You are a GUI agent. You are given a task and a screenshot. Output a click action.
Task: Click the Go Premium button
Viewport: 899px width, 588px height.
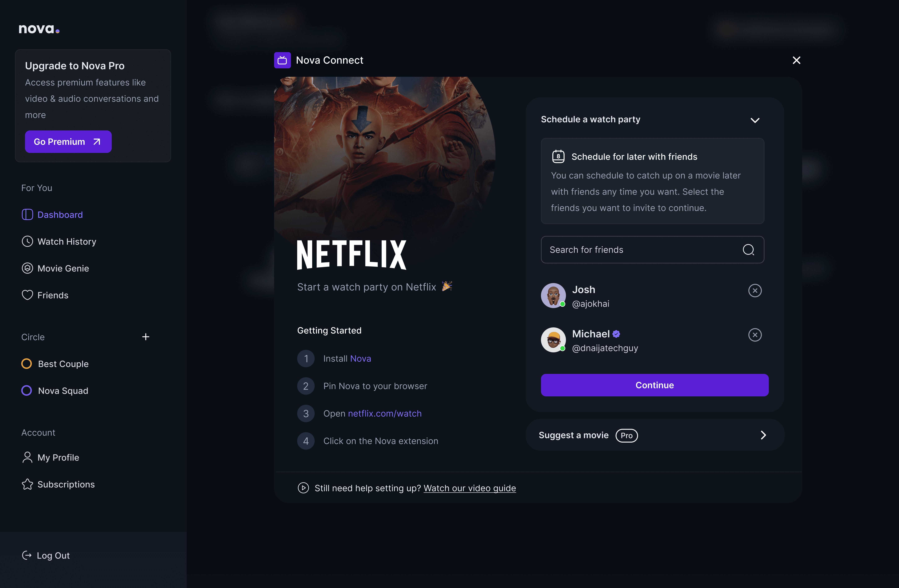click(x=68, y=142)
